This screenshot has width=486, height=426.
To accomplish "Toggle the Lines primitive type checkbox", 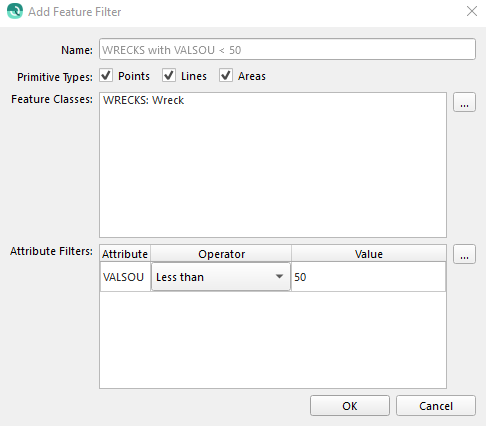I will click(169, 75).
